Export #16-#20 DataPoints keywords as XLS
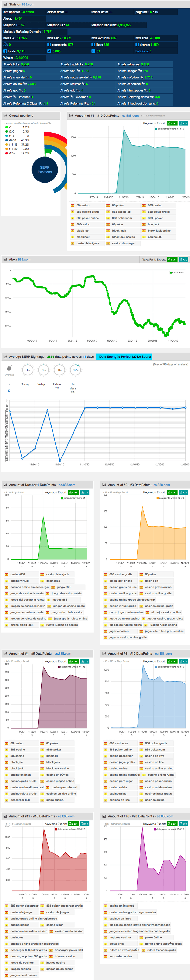This screenshot has width=190, height=980. [183, 824]
